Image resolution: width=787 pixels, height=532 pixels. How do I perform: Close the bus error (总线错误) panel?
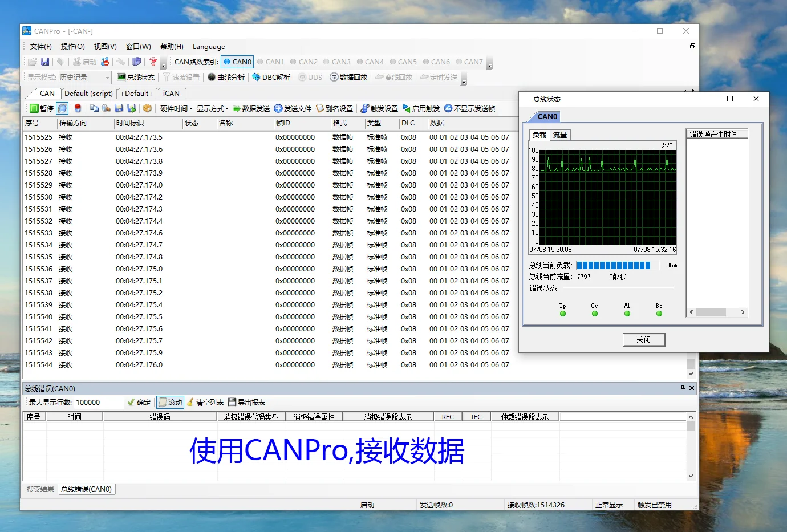tap(692, 388)
